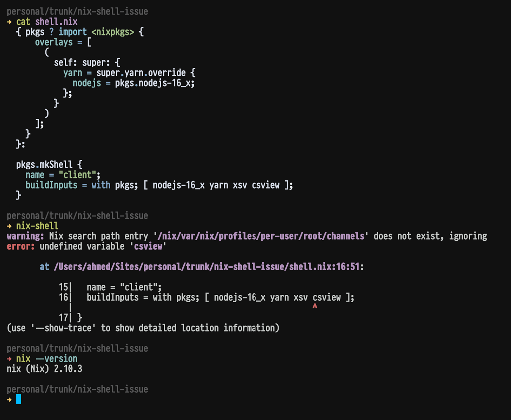Image resolution: width=511 pixels, height=420 pixels.
Task: Click line number 15 in the error snippet
Action: point(63,287)
